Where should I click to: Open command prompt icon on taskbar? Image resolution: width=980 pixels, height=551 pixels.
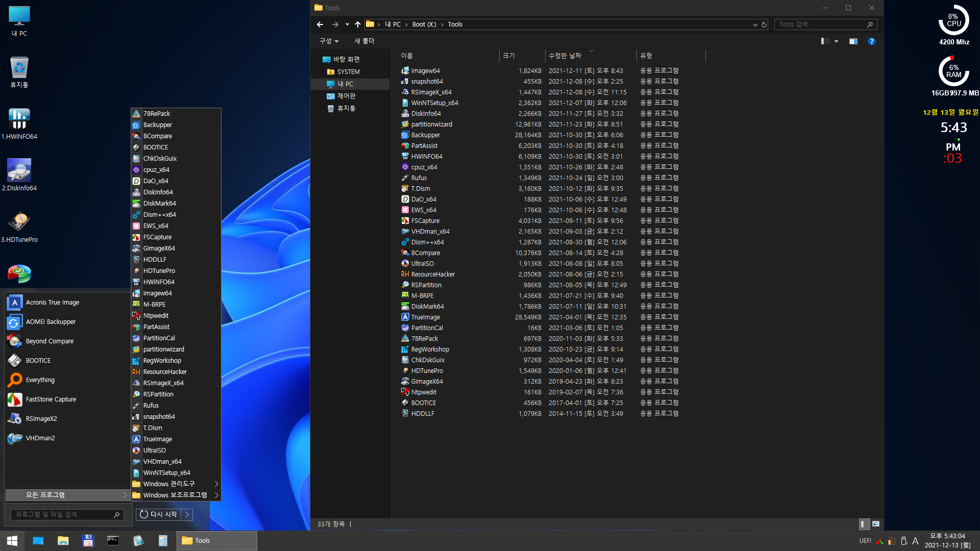113,541
